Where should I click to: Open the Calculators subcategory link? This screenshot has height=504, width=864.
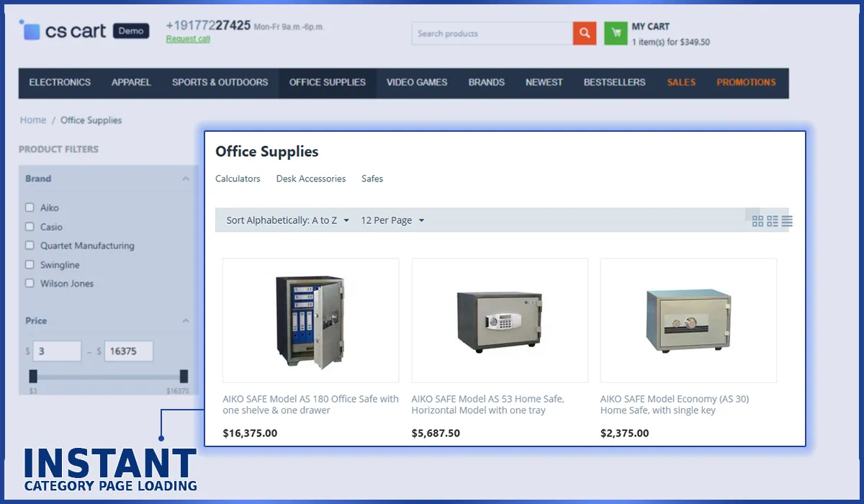[238, 179]
